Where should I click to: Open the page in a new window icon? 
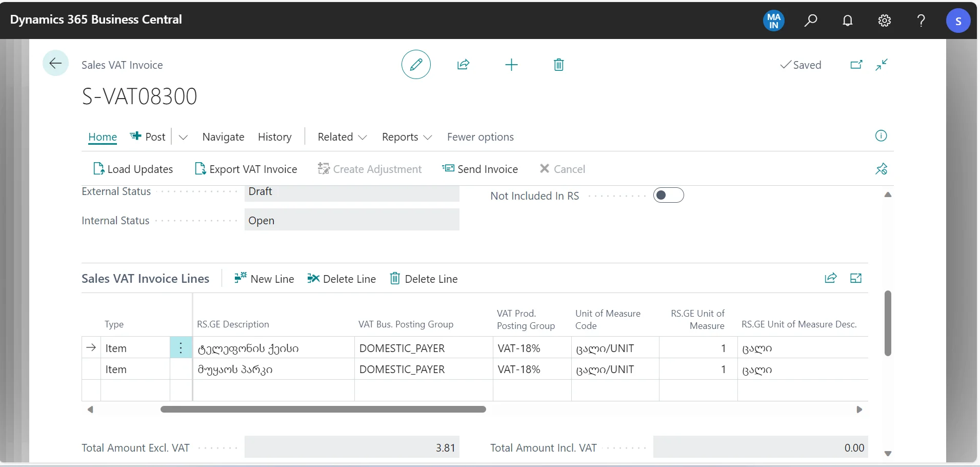(856, 65)
